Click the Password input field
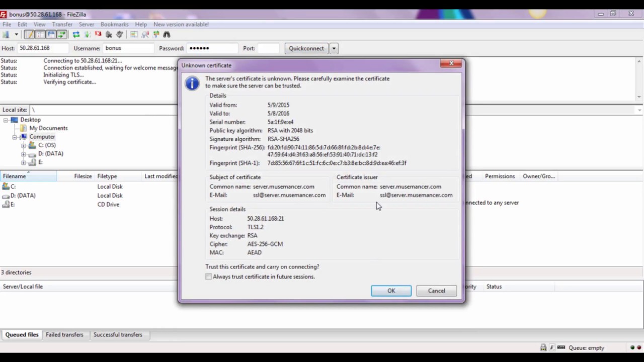The height and width of the screenshot is (362, 644). click(212, 48)
